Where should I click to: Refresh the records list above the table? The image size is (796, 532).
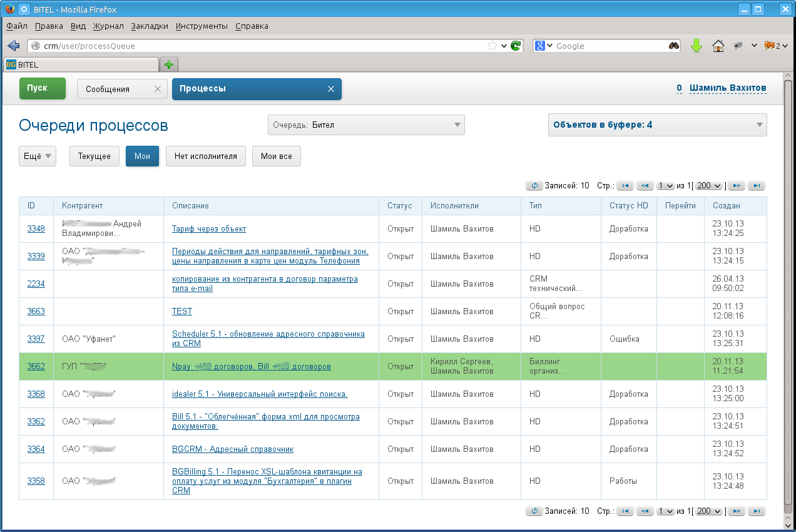click(x=534, y=186)
